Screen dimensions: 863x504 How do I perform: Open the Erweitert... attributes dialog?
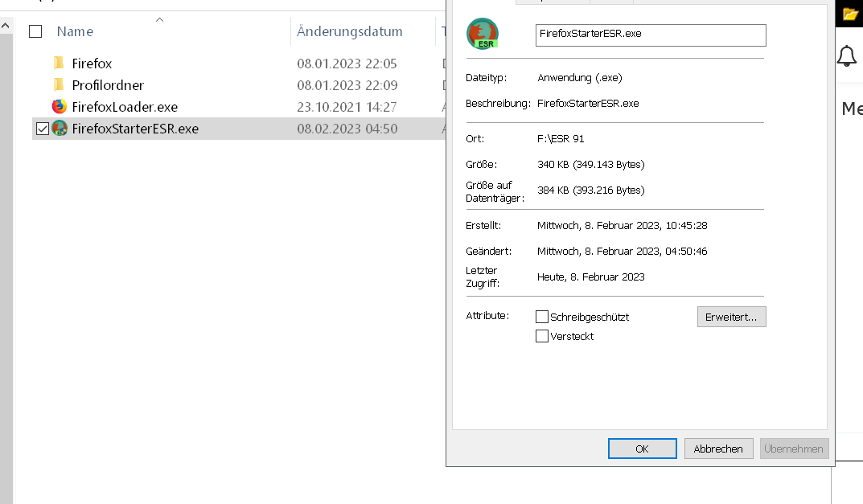pos(731,317)
